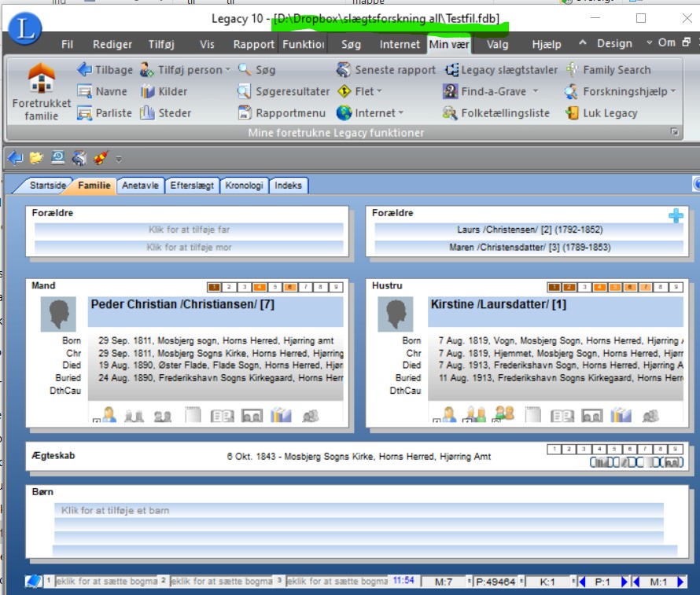Toggle tag 1 on Ægteskab
The height and width of the screenshot is (595, 700).
pyautogui.click(x=554, y=449)
